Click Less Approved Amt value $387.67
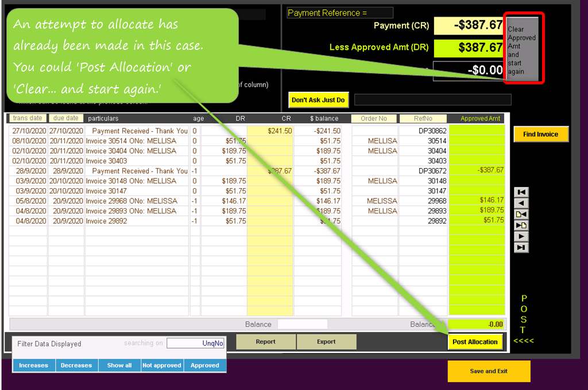Viewport: 588px width, 390px height. (469, 48)
